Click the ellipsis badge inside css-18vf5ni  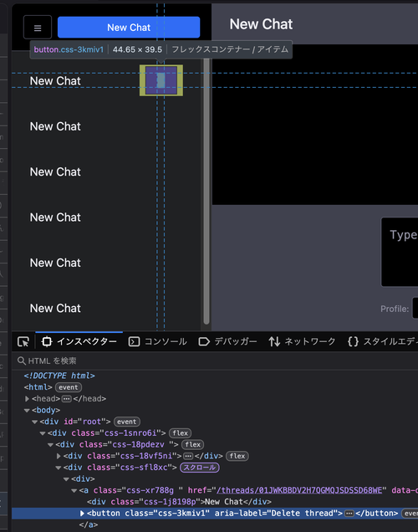click(x=188, y=456)
